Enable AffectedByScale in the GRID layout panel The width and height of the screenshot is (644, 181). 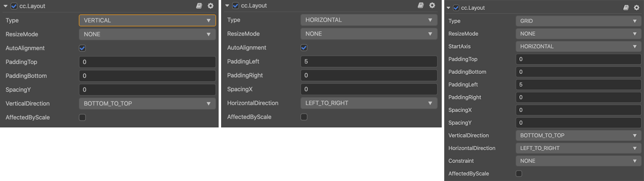click(519, 174)
